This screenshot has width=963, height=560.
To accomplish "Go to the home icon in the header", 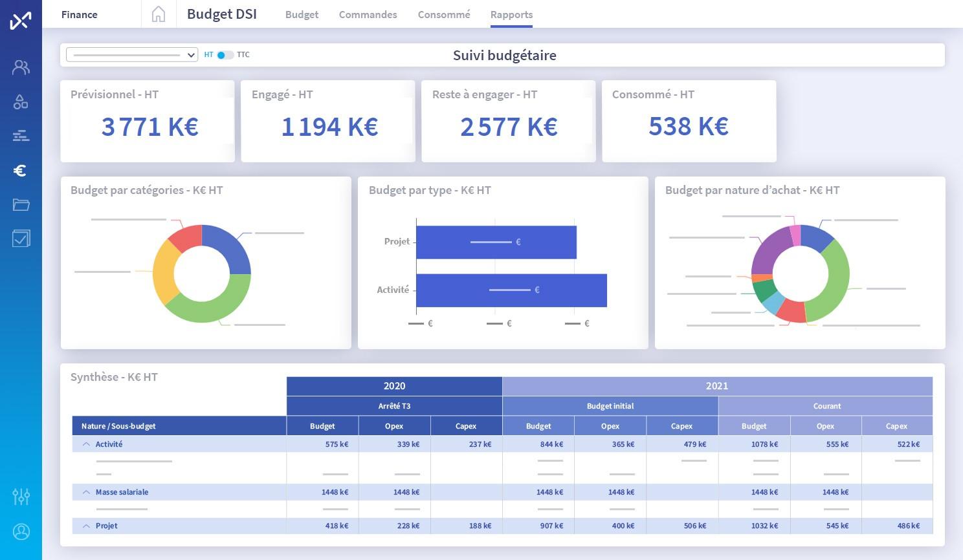I will point(159,14).
